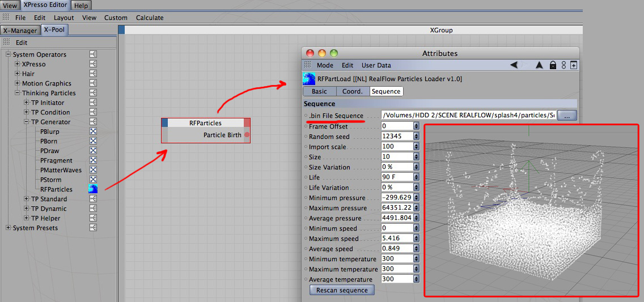Click the Size value stepper arrows
Screen dimensions: 644x302
point(416,157)
